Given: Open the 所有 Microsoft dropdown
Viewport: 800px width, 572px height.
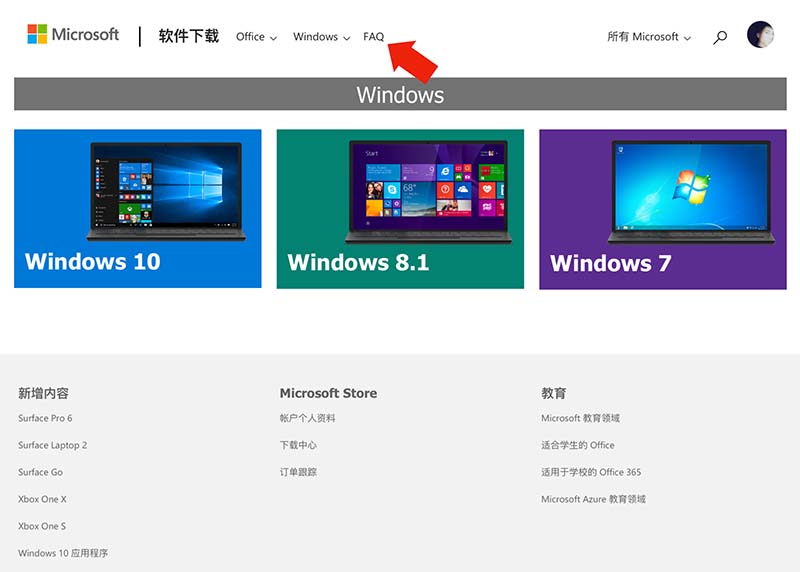Looking at the screenshot, I should point(649,37).
